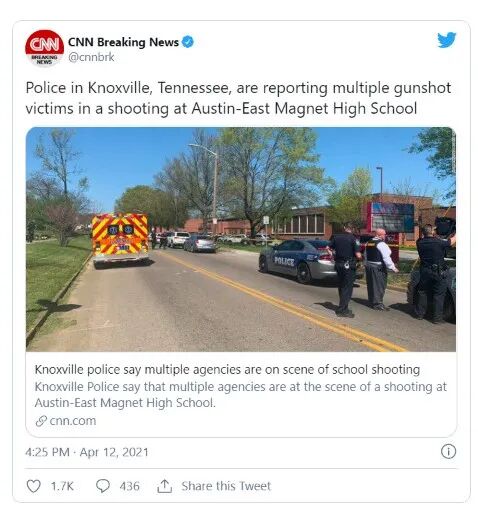Click the link chain icon beside cnn.com
The height and width of the screenshot is (514, 478).
tap(41, 421)
